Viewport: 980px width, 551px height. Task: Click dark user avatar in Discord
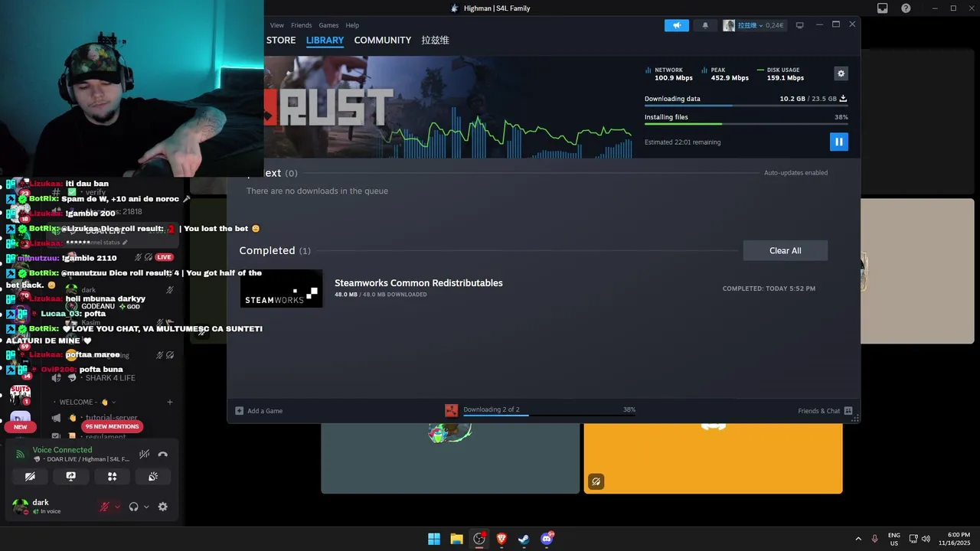click(21, 507)
